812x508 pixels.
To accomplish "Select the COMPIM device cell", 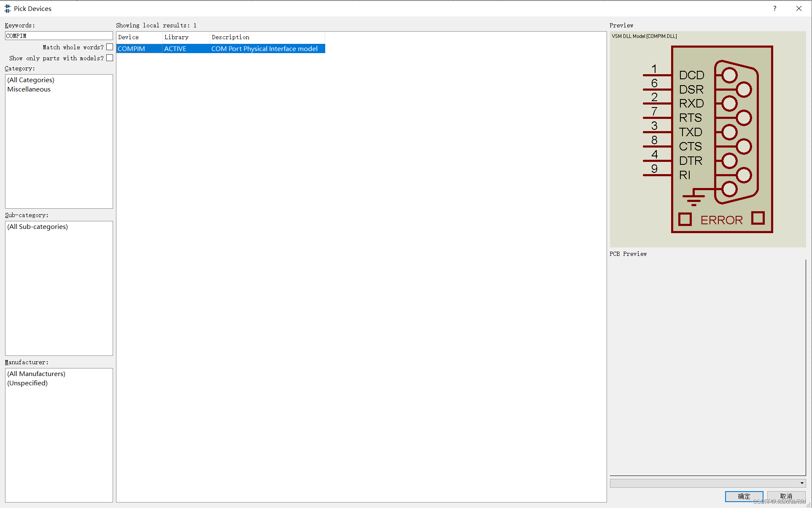I will click(139, 48).
